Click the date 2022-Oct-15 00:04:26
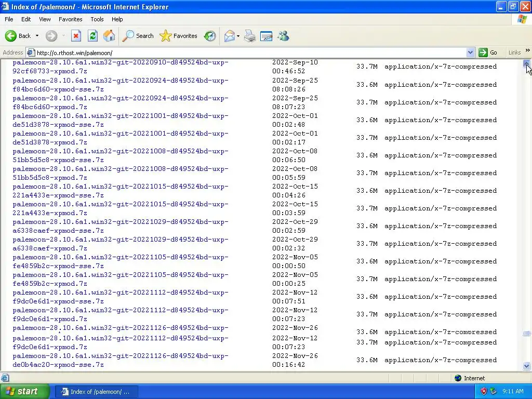This screenshot has width=532, height=399. pyautogui.click(x=295, y=191)
